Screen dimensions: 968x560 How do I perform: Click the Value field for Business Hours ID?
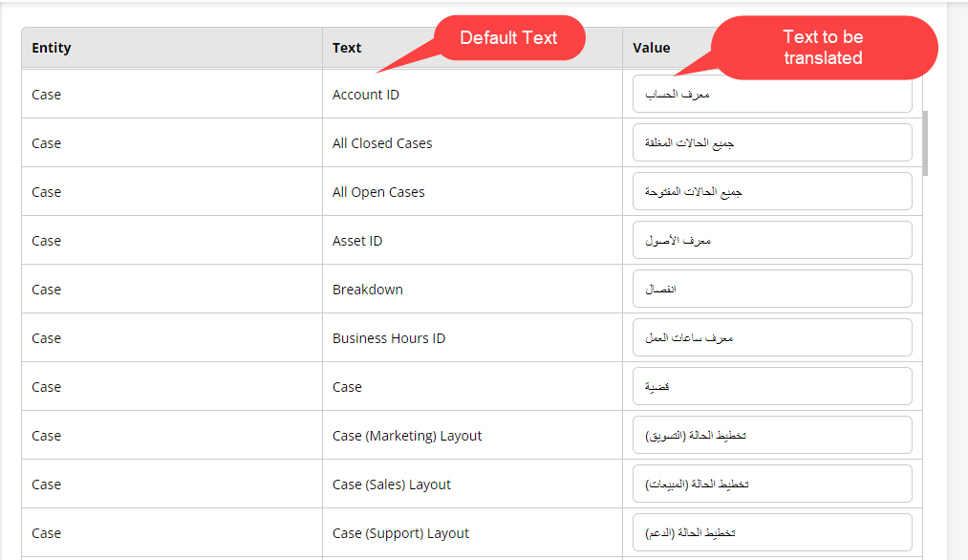click(772, 338)
